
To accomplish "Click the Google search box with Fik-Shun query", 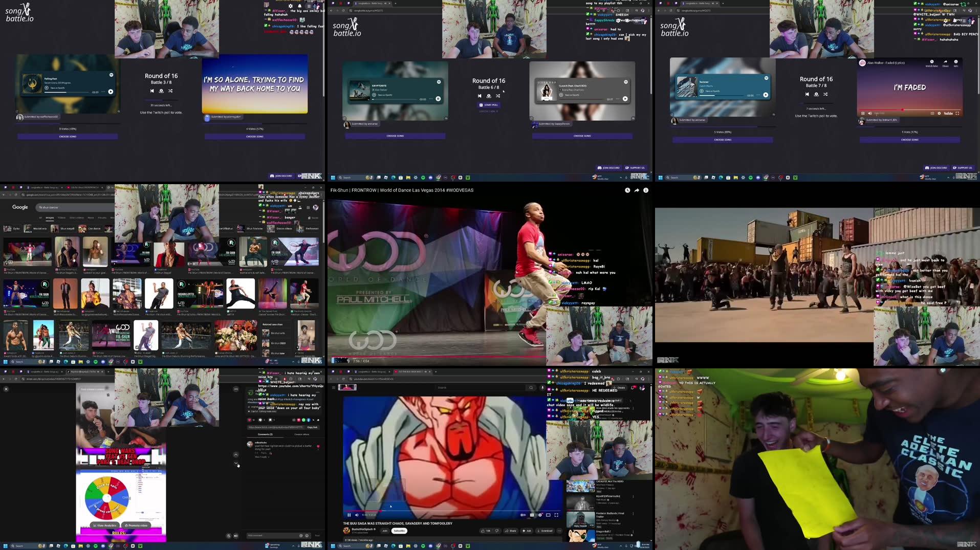I will point(77,207).
